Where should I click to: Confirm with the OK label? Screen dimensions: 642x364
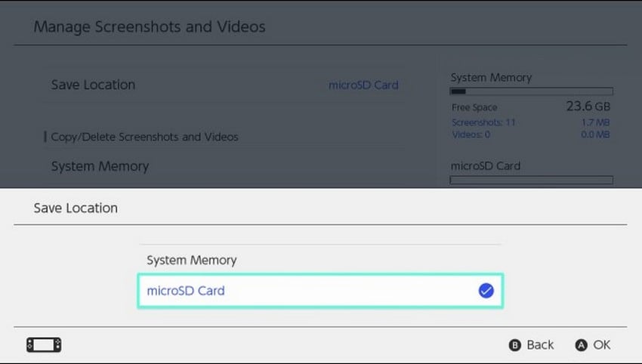click(601, 345)
